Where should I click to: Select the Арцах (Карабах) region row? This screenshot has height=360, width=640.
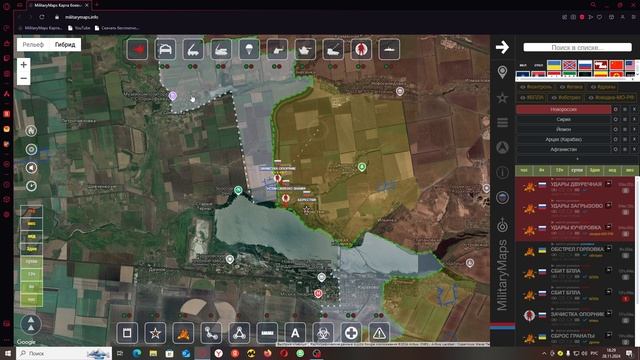(563, 139)
